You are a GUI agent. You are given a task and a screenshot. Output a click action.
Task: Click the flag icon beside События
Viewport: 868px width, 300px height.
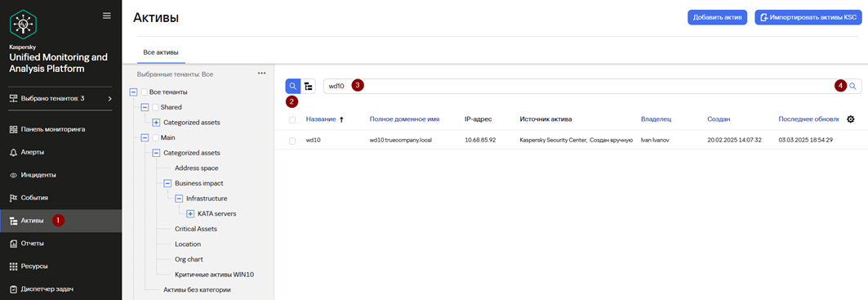click(14, 198)
